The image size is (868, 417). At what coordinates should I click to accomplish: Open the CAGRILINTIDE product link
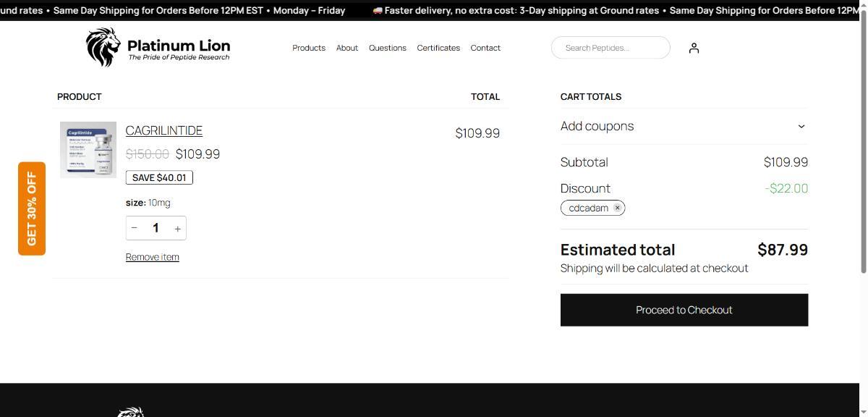(x=164, y=130)
